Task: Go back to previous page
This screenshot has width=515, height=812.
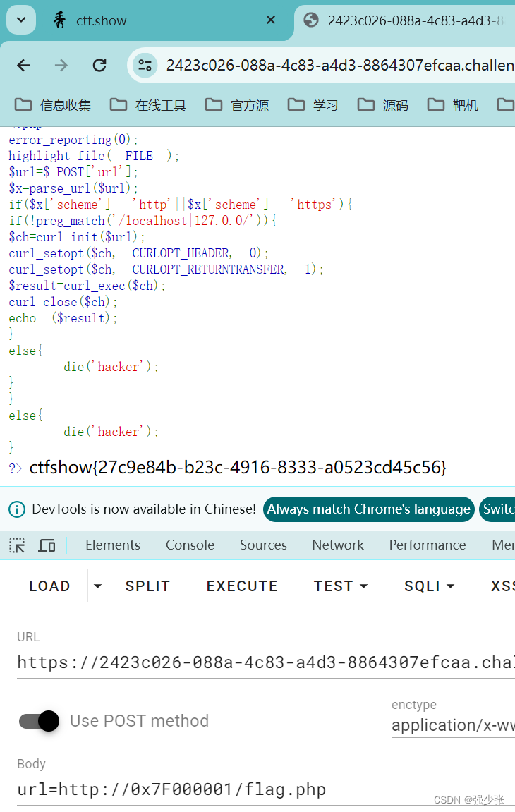Action: (23, 65)
